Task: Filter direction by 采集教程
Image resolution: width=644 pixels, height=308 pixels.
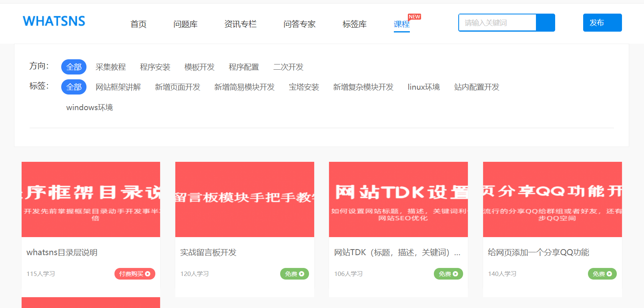Action: pos(110,67)
